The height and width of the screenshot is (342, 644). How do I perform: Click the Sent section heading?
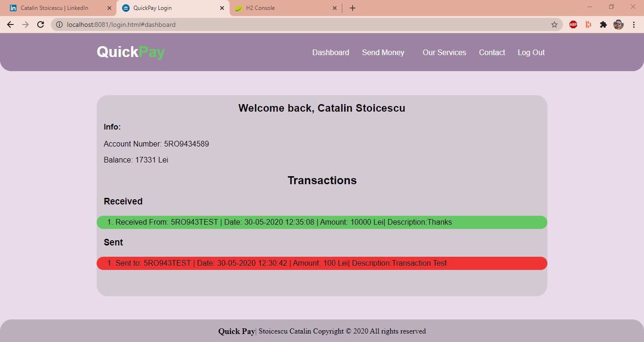(x=113, y=242)
